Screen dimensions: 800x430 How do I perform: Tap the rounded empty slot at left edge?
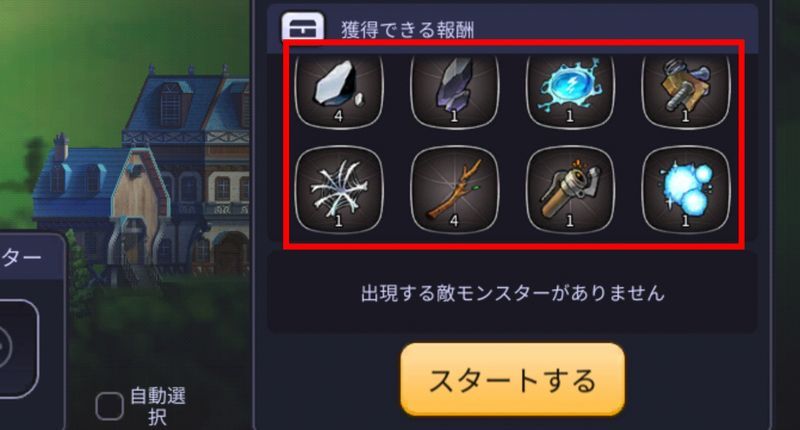[18, 348]
